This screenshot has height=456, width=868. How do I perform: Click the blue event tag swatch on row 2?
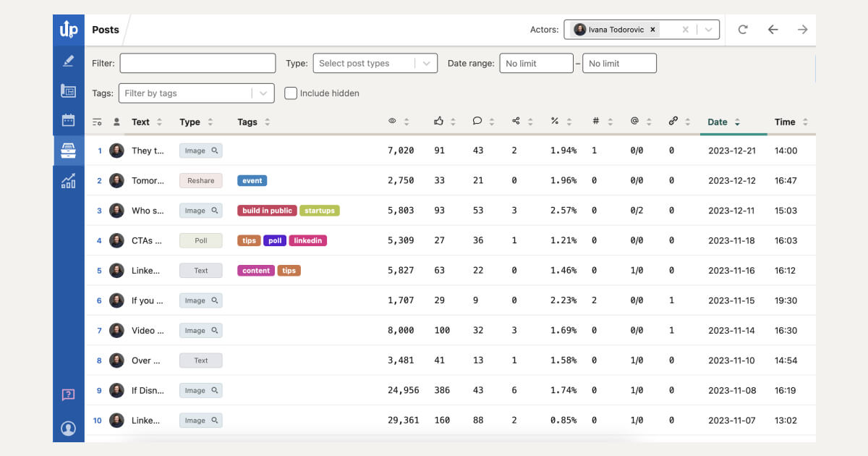252,180
